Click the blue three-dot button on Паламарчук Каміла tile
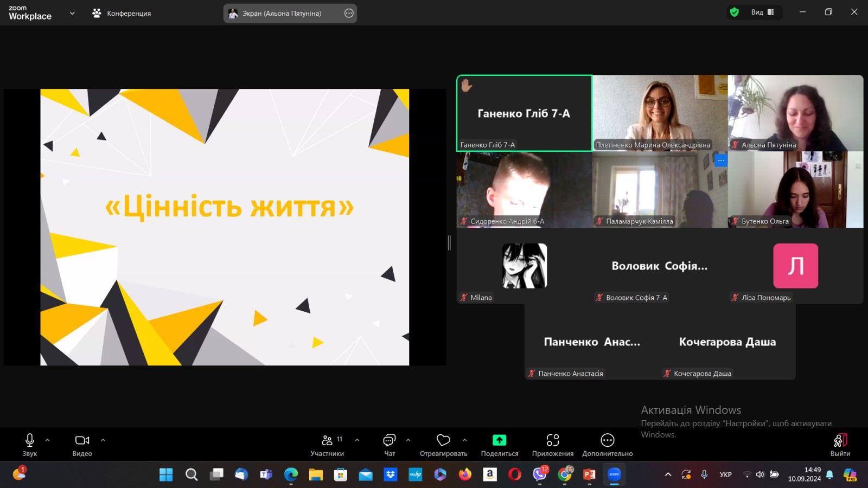This screenshot has width=868, height=488. 720,160
